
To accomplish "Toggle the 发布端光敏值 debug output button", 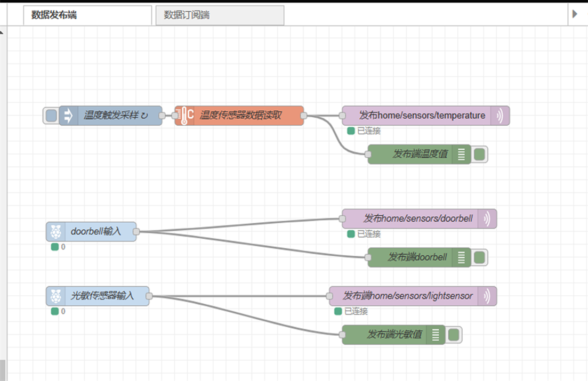I will pyautogui.click(x=454, y=335).
